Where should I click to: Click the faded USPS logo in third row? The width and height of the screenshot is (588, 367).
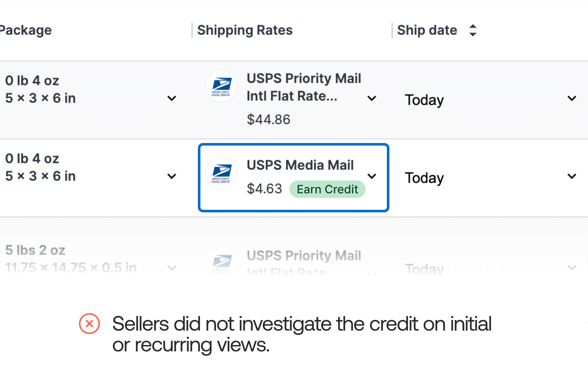point(221,262)
